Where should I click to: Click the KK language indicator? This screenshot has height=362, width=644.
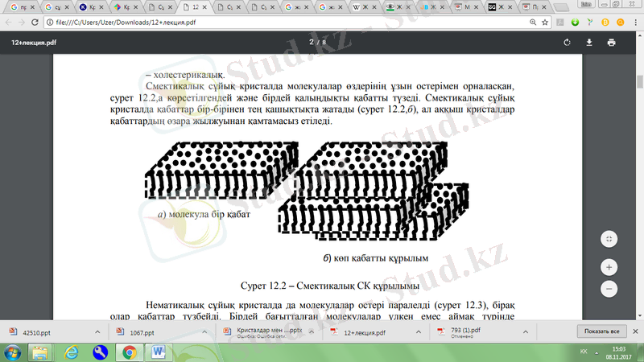coord(583,352)
